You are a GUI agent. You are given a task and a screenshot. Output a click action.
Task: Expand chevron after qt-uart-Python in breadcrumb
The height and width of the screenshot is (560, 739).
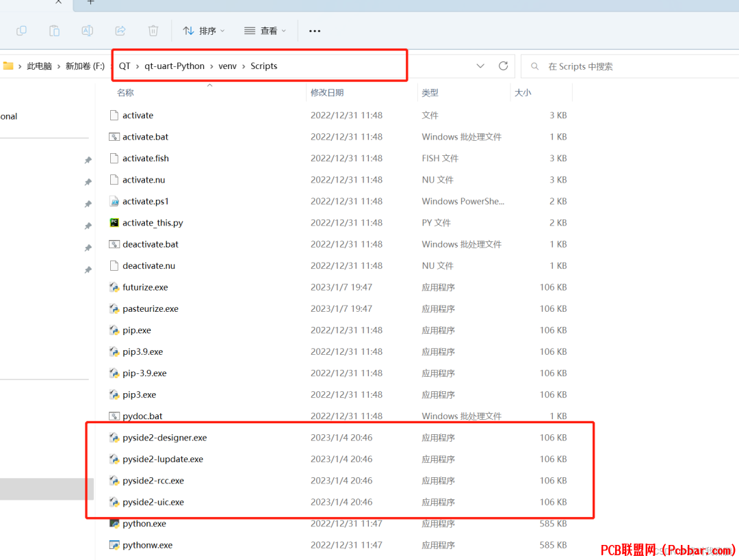211,66
